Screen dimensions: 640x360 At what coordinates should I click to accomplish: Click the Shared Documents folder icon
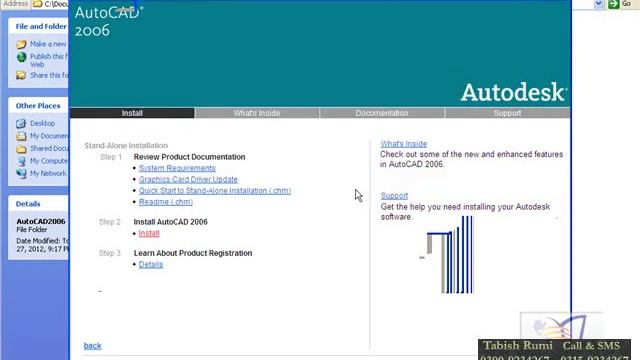(21, 149)
